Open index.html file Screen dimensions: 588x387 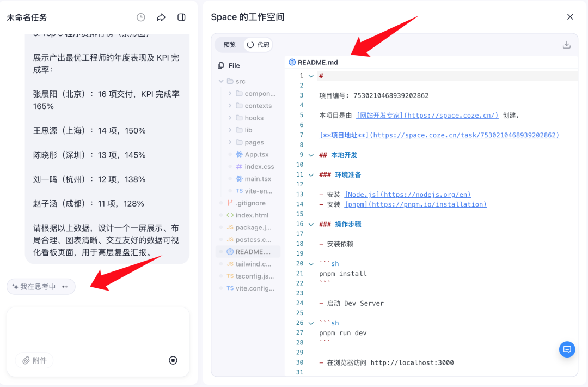pyautogui.click(x=248, y=215)
